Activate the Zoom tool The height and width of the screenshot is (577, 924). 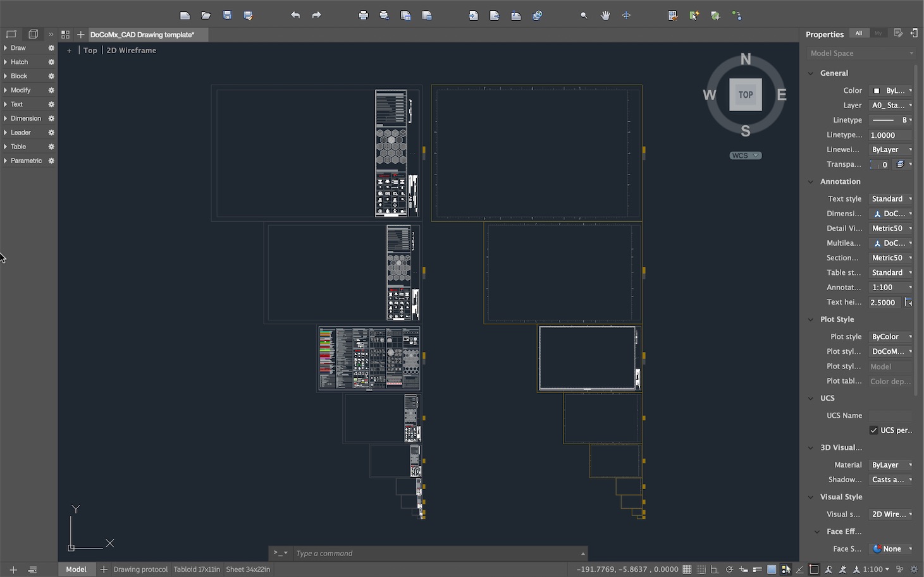coord(583,15)
